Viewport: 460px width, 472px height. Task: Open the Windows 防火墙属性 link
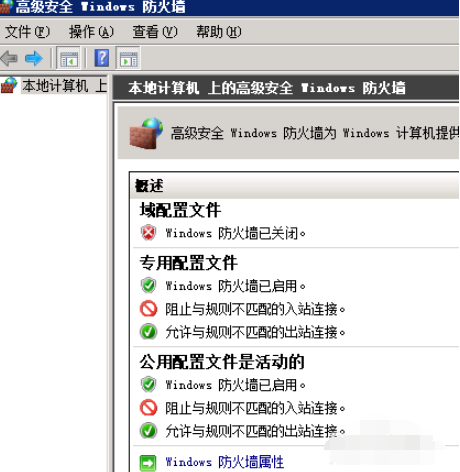(x=225, y=462)
